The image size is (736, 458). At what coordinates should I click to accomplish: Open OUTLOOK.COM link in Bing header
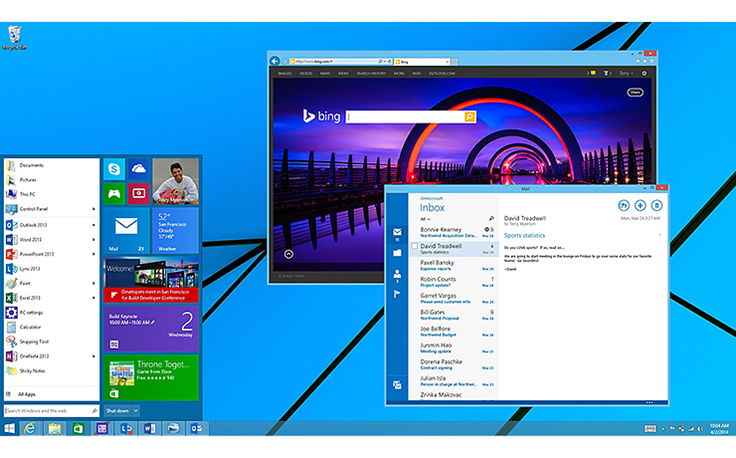pos(442,74)
